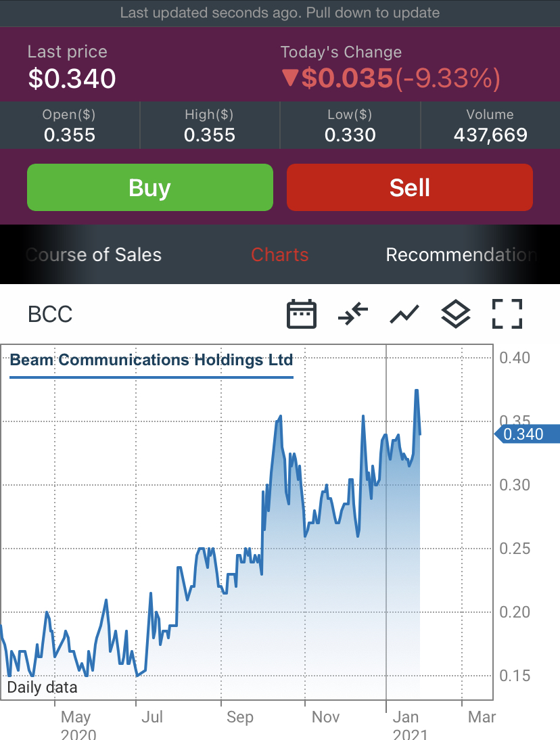Tap the red Sell button
Viewport: 560px width, 740px height.
[x=409, y=187]
